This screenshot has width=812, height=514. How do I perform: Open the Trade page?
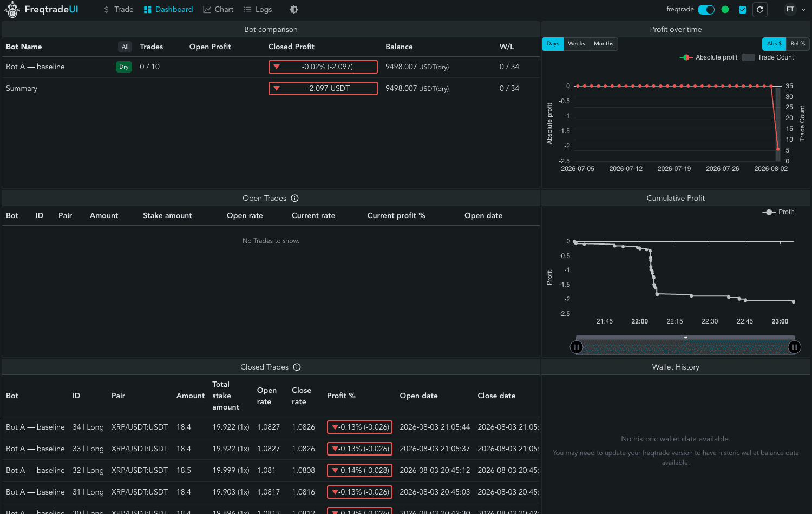tap(119, 10)
